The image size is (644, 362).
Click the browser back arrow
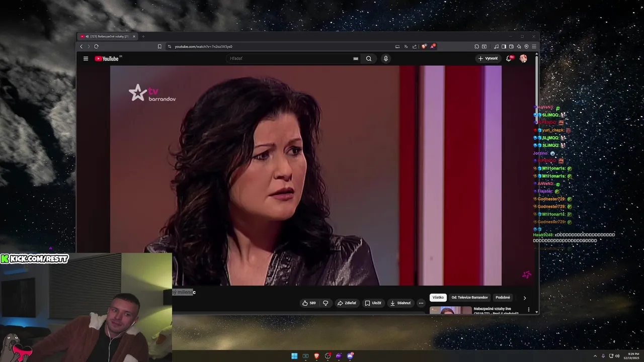tap(81, 46)
